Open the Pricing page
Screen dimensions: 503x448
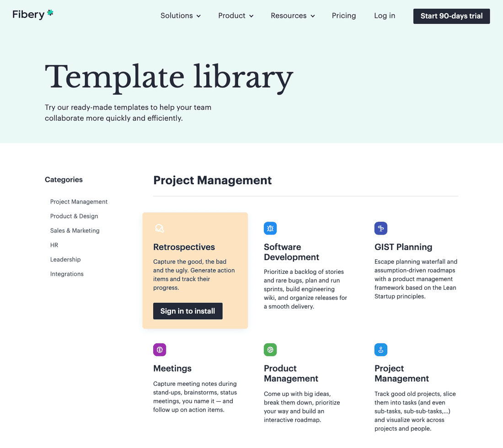344,16
